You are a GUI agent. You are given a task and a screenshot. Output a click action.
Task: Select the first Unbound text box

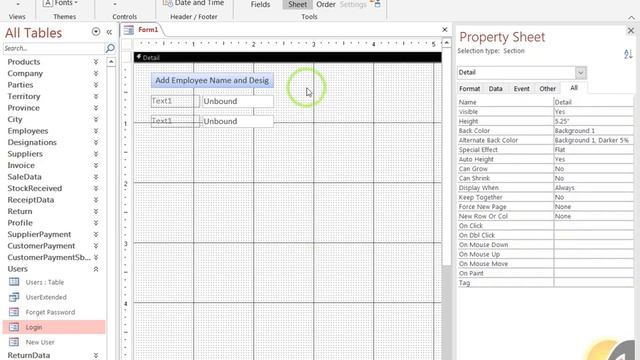tap(238, 101)
